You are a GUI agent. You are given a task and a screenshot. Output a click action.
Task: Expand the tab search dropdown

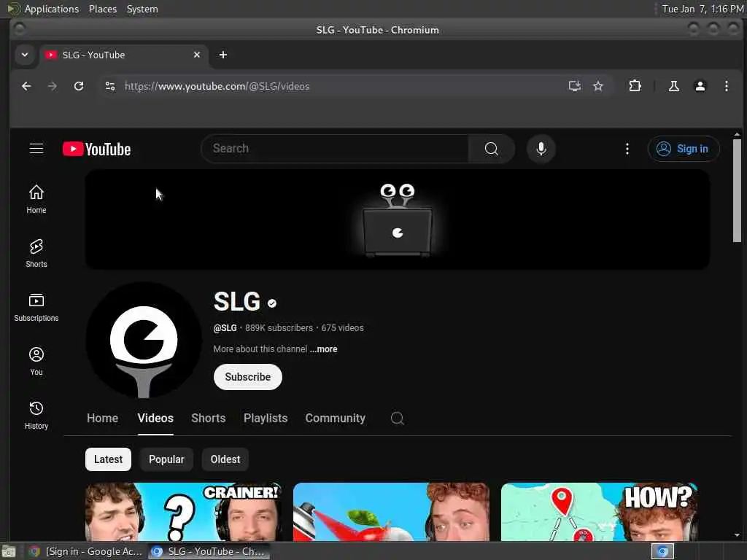25,55
